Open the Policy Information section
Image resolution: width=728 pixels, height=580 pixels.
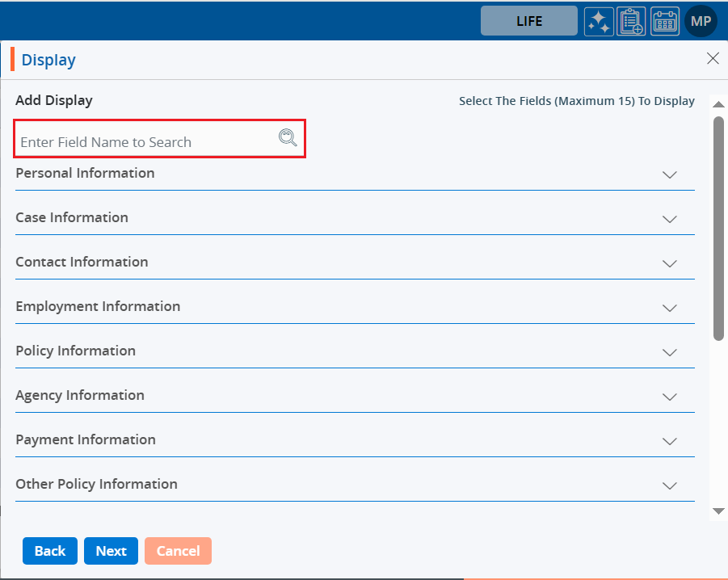click(x=669, y=352)
